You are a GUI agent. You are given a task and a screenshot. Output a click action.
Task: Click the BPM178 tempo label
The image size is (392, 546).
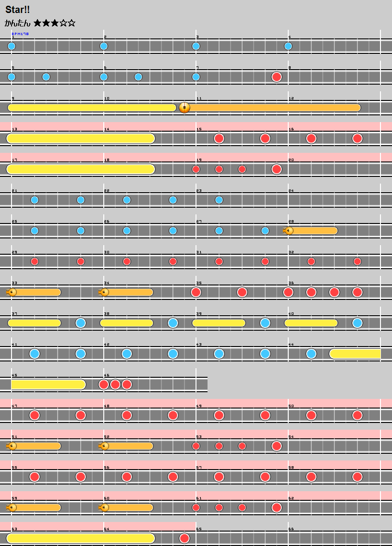click(x=20, y=34)
